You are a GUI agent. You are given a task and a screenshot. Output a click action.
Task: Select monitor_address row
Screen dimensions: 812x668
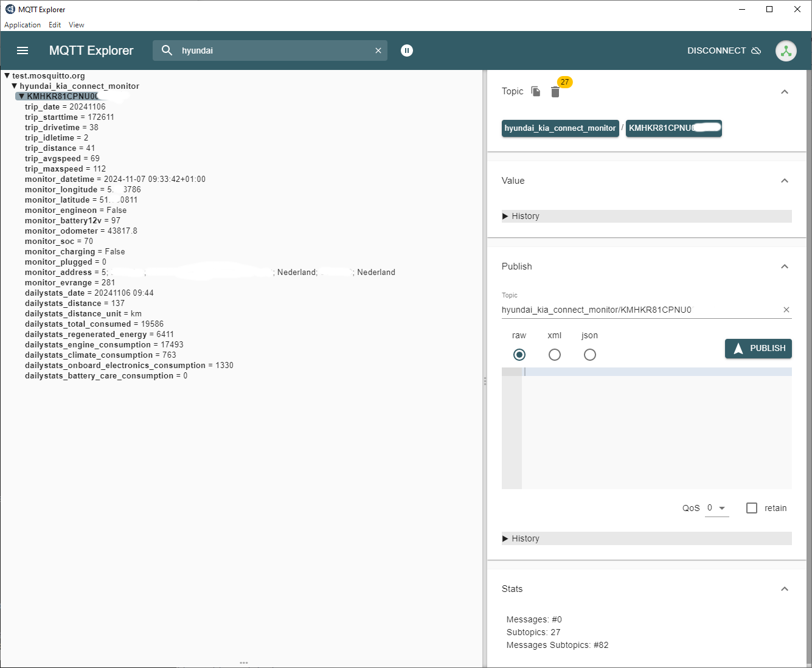pos(210,273)
